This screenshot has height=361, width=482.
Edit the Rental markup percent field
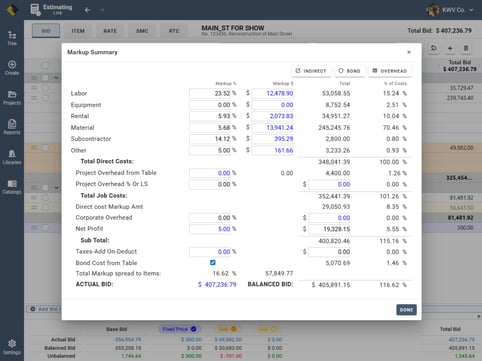click(x=210, y=116)
